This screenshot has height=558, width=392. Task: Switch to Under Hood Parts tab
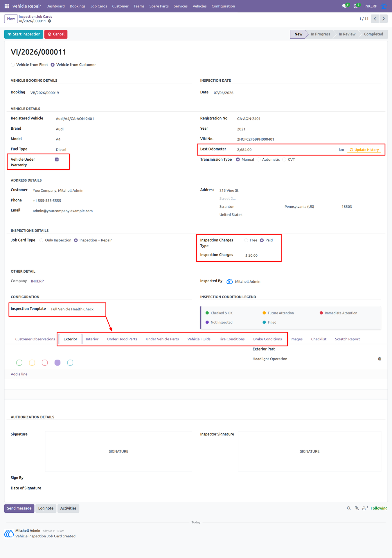(122, 339)
